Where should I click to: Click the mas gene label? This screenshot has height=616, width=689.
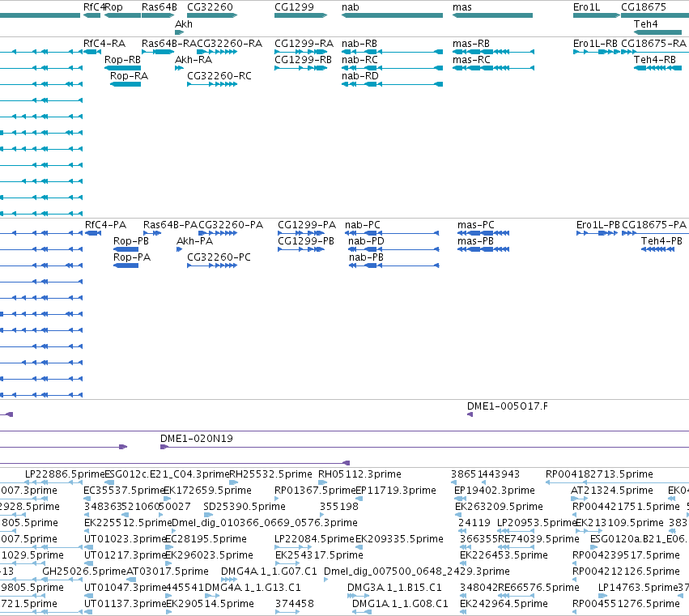point(461,7)
